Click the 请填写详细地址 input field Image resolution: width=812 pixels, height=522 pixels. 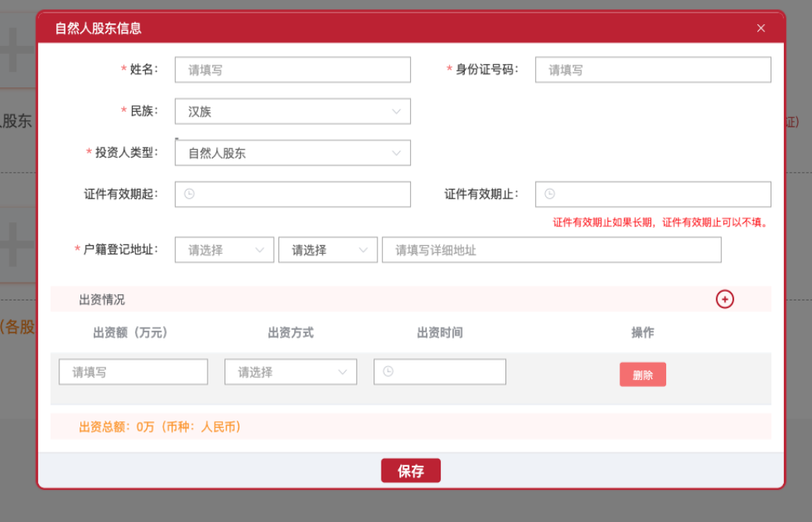[x=551, y=250]
